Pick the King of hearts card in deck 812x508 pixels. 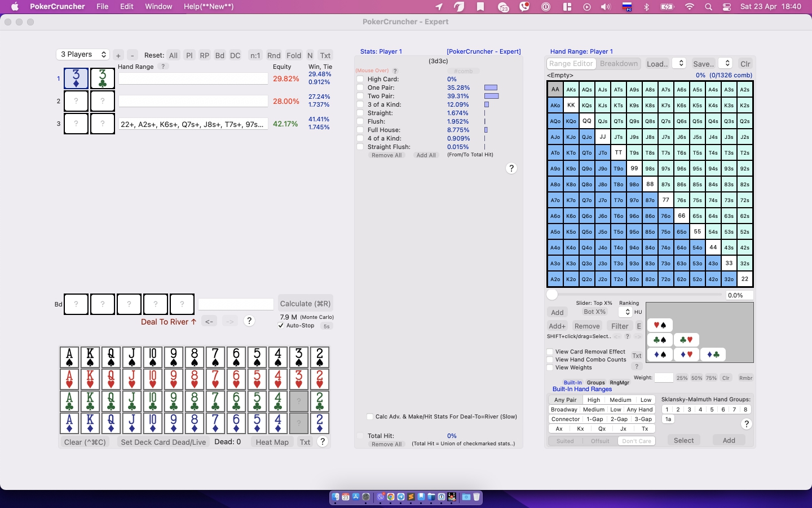pyautogui.click(x=90, y=379)
